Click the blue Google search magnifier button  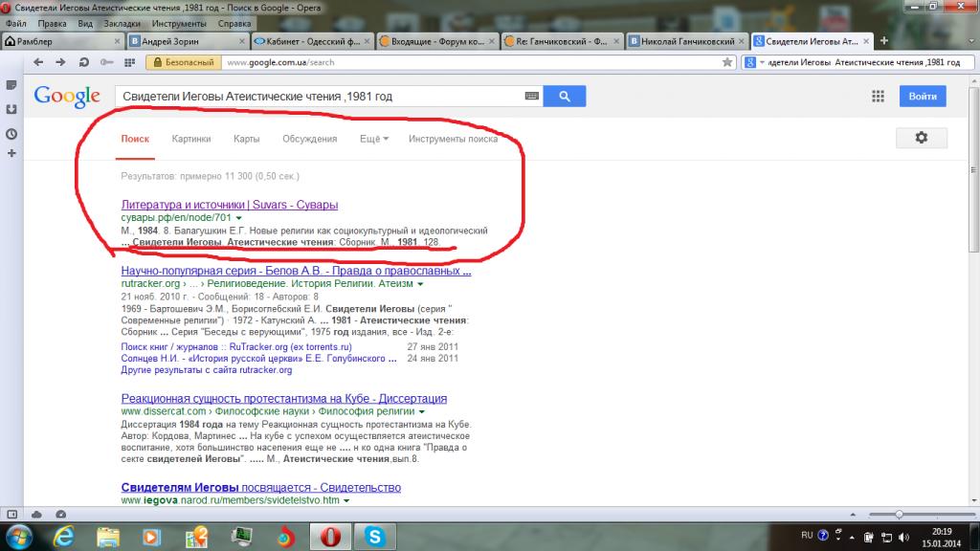tap(565, 97)
